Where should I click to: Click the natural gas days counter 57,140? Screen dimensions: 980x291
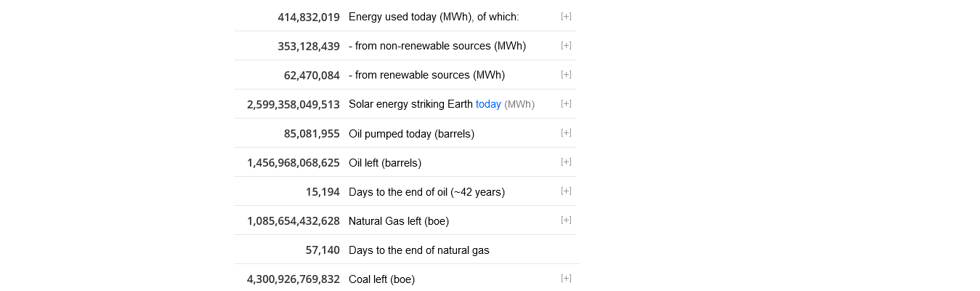point(323,250)
